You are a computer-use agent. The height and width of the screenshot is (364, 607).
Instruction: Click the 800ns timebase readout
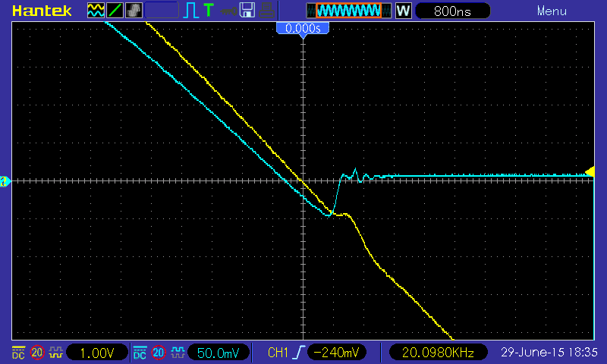click(452, 11)
